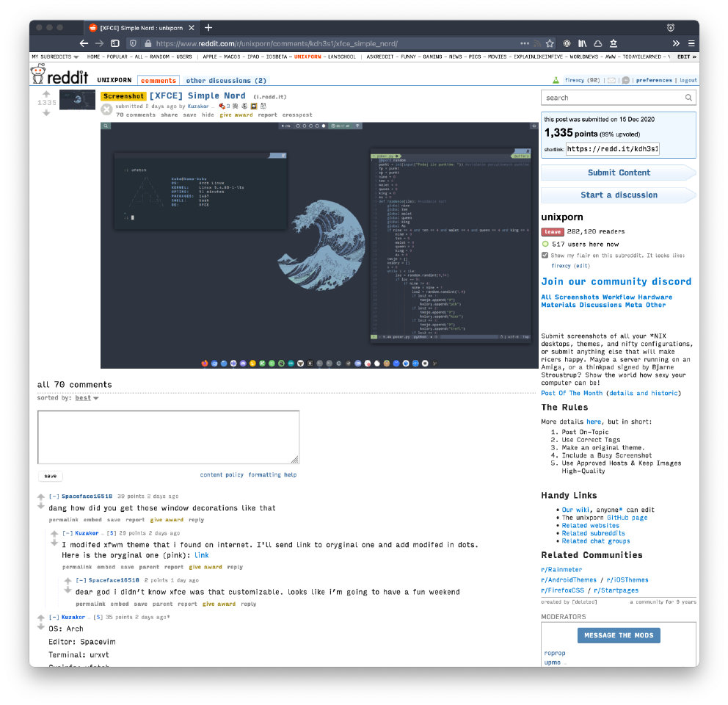Select the comments tab

click(x=159, y=81)
